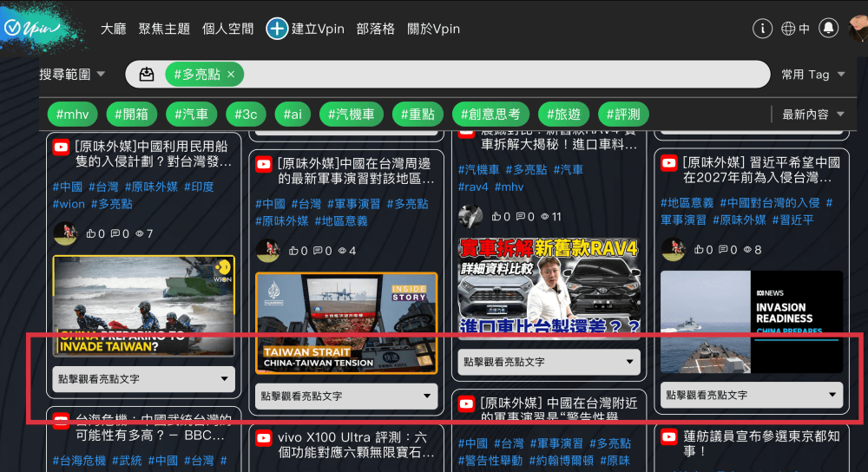
Task: Click YouTube icon on vivo X100 Ultra card
Action: pyautogui.click(x=264, y=439)
